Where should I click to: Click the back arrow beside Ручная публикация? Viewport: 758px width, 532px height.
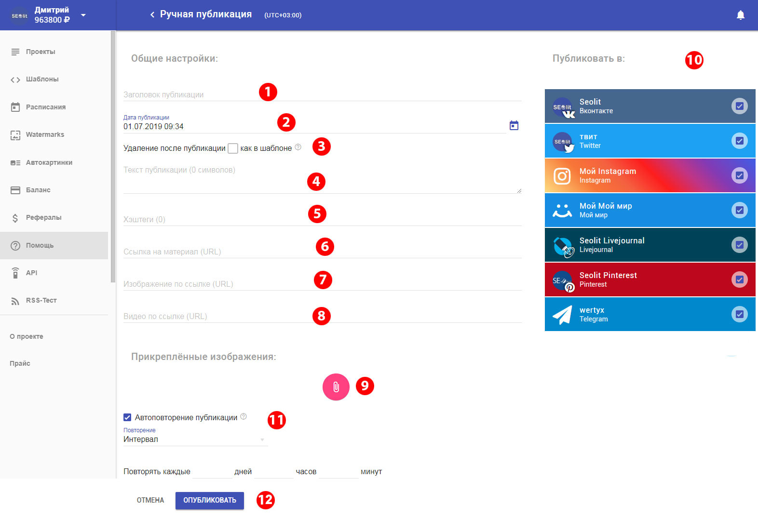point(152,15)
